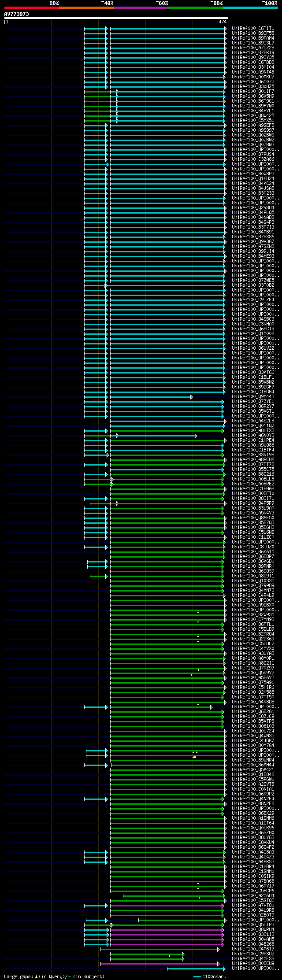
Task: Select hit label UniRef100_Q01IF7
Action: click(x=253, y=92)
